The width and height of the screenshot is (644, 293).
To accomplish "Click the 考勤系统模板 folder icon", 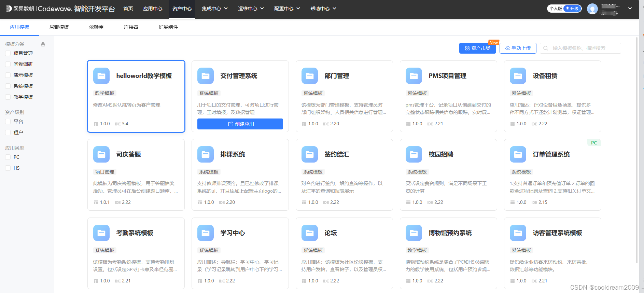I will (x=101, y=233).
